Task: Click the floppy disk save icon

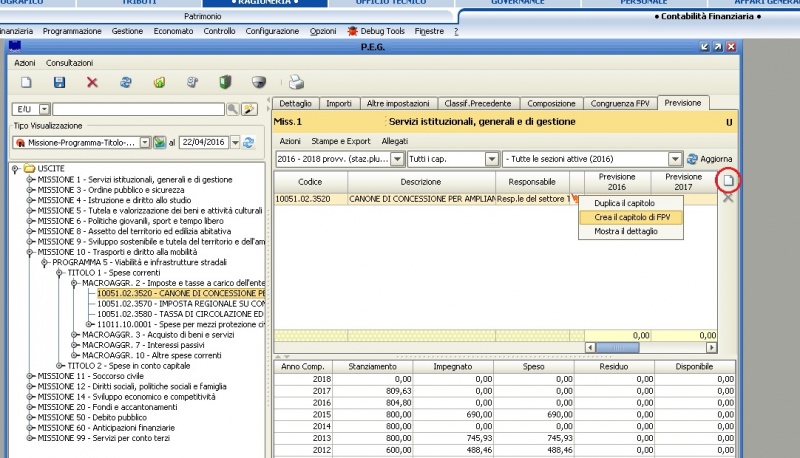Action: click(59, 82)
